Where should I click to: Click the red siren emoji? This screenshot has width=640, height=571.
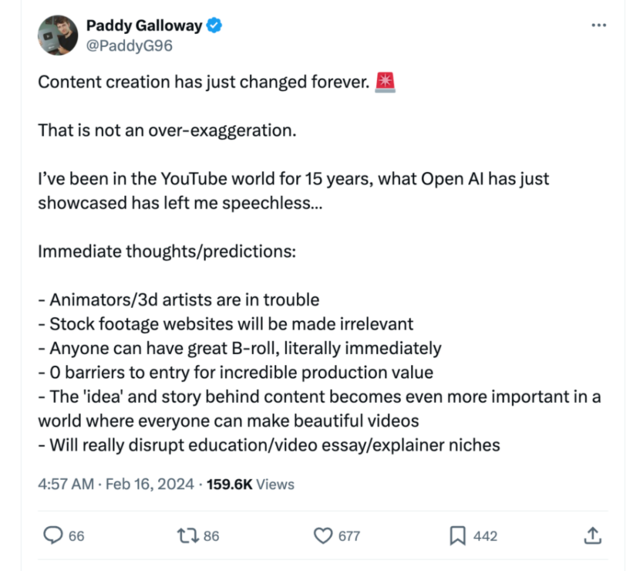click(x=387, y=82)
